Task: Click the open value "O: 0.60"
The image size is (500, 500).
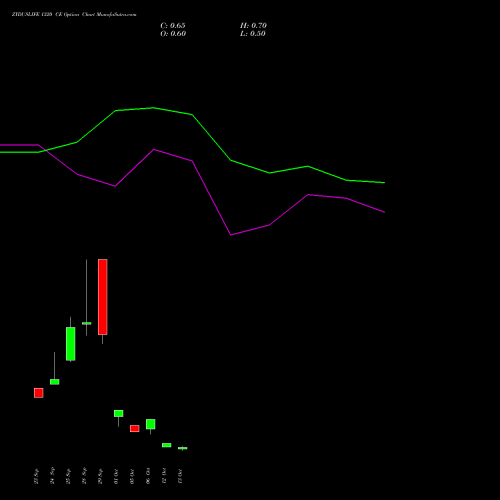Action: pos(173,34)
